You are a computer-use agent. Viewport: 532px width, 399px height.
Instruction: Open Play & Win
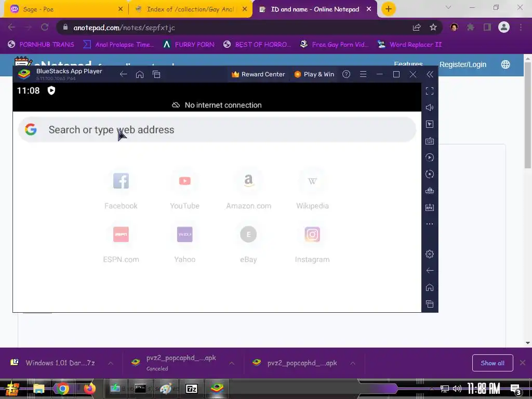[314, 74]
